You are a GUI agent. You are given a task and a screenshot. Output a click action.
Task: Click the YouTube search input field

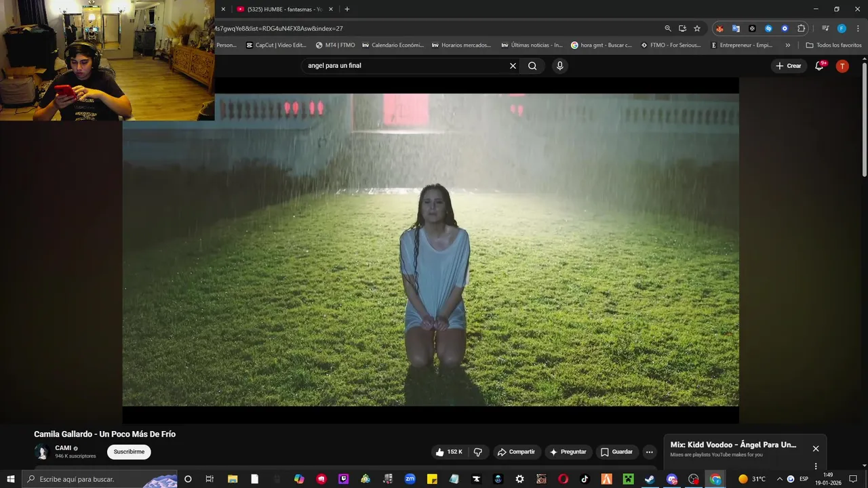(x=406, y=66)
